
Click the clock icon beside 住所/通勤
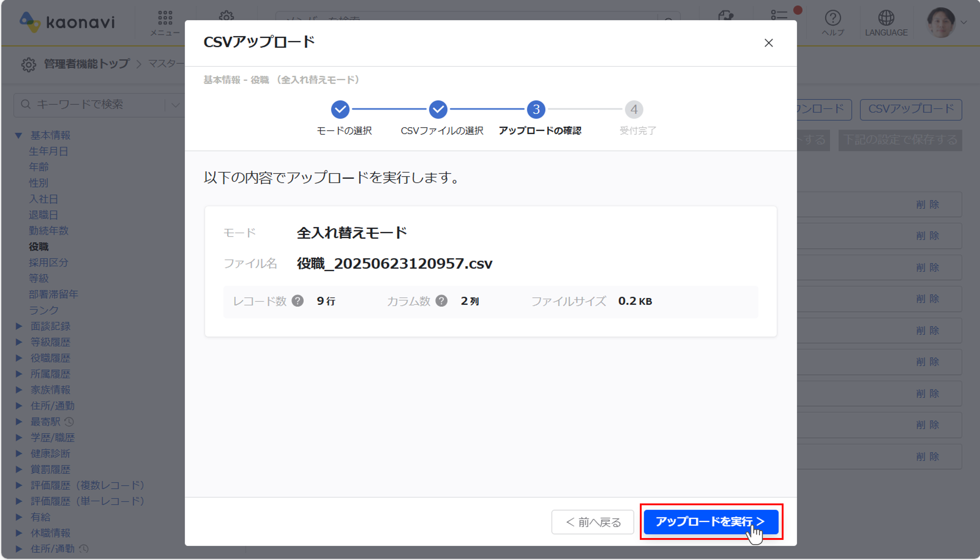pos(84,549)
